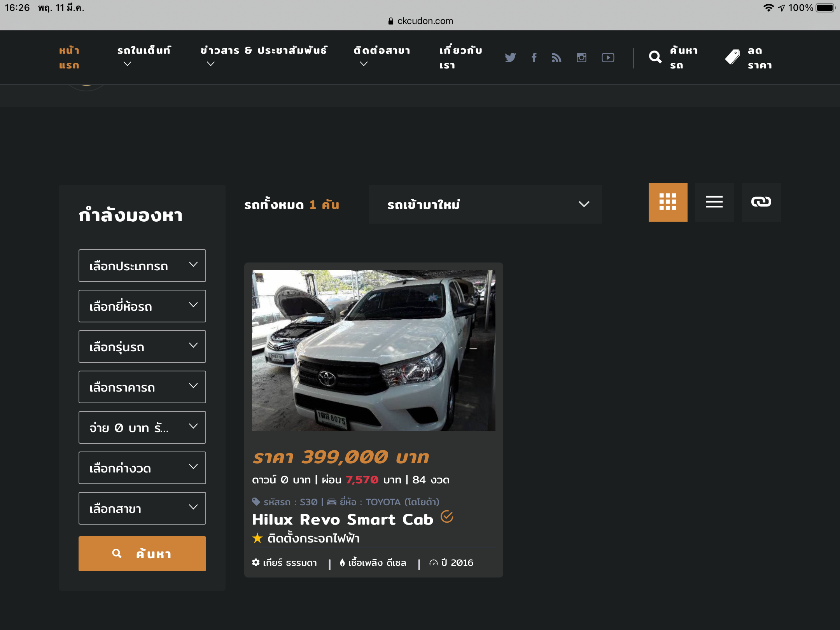Expand the เลือกยี่ห้อรถ brand dropdown
The height and width of the screenshot is (630, 840).
142,306
